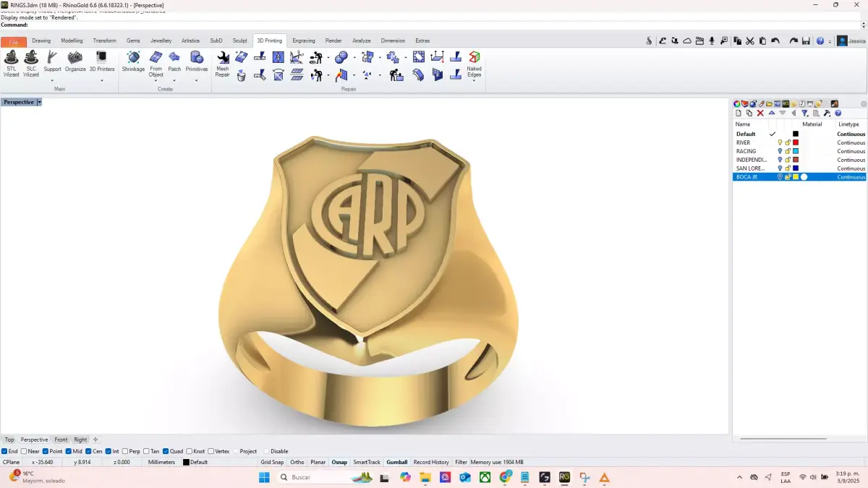Screen dimensions: 868x488
Task: Open layer filter funnel icon
Action: coord(804,114)
